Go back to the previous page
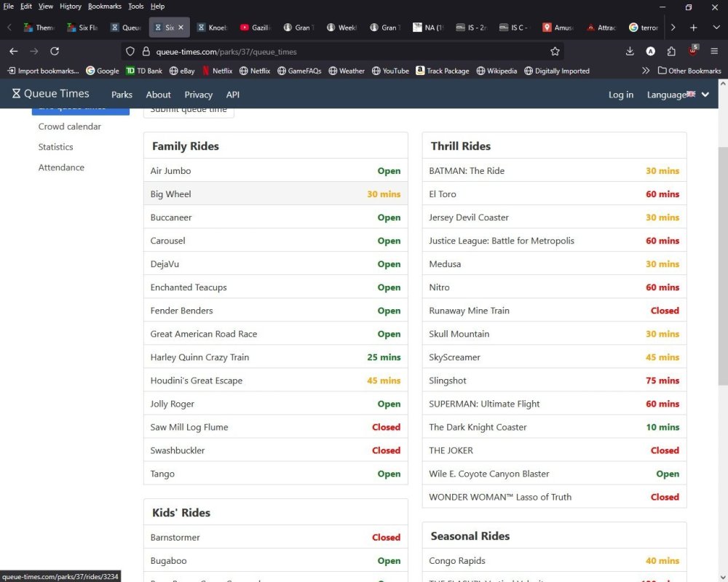This screenshot has width=728, height=582. pos(13,52)
